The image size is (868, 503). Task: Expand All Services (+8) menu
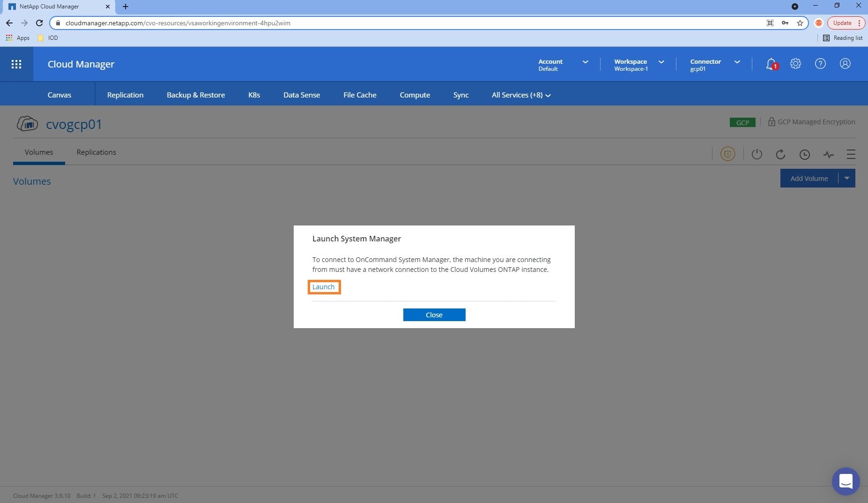(521, 95)
